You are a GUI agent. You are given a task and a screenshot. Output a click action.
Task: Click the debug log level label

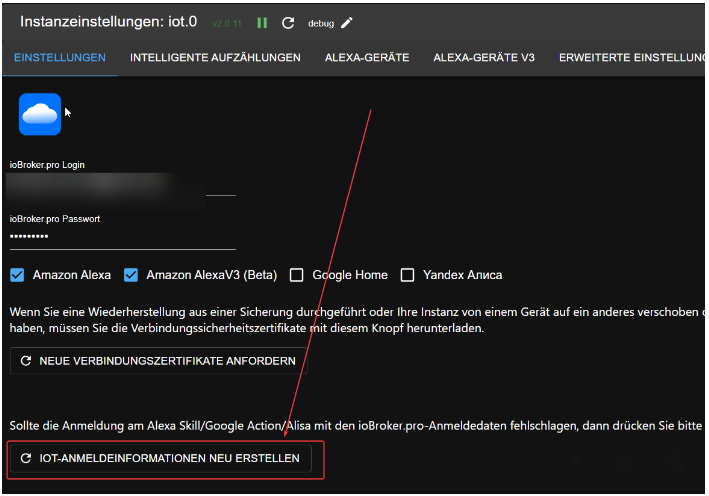coord(321,24)
